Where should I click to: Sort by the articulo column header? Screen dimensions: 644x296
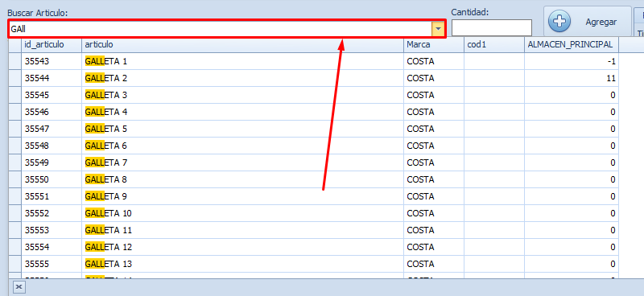pyautogui.click(x=243, y=44)
